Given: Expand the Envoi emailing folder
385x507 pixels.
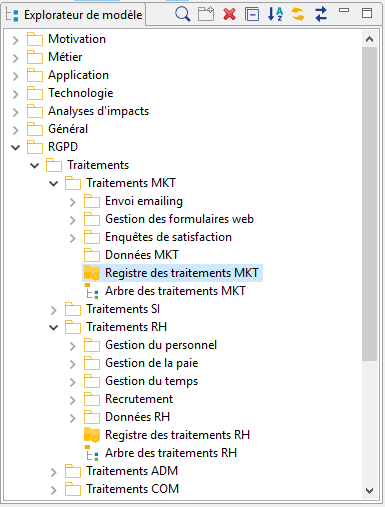Looking at the screenshot, I should click(x=73, y=202).
